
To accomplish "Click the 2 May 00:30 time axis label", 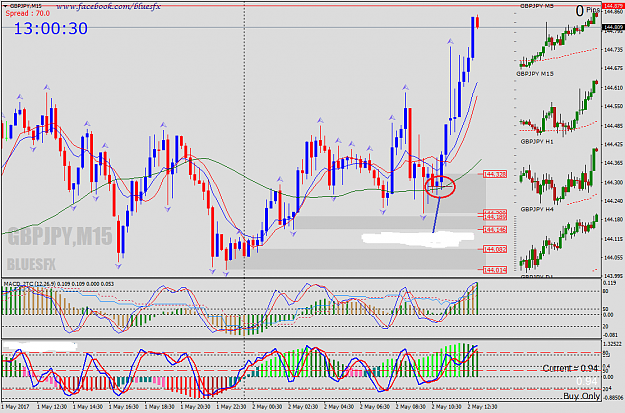I will 266,407.
